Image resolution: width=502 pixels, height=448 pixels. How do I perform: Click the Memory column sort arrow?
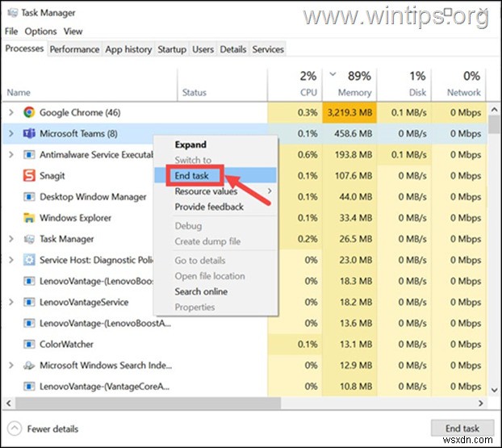coord(333,74)
